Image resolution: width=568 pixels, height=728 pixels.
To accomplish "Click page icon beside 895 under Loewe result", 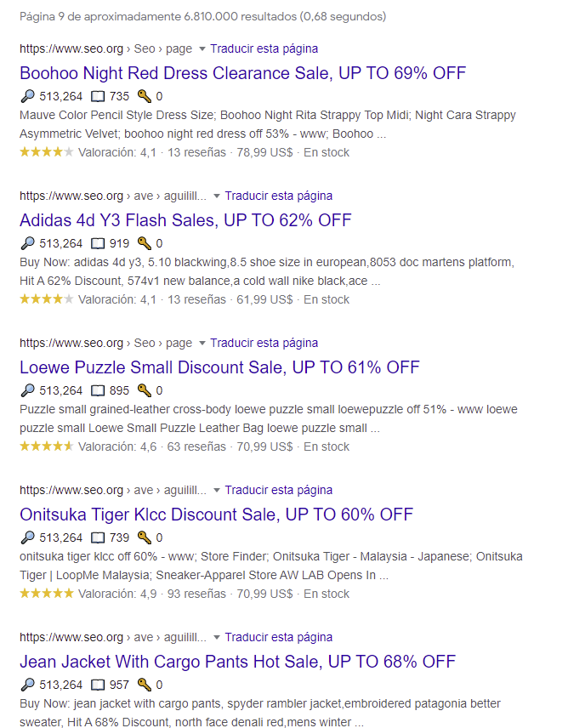I will tap(98, 391).
